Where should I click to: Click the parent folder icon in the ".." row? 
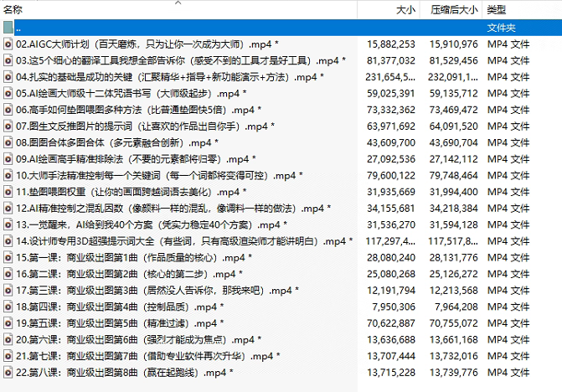[x=8, y=28]
